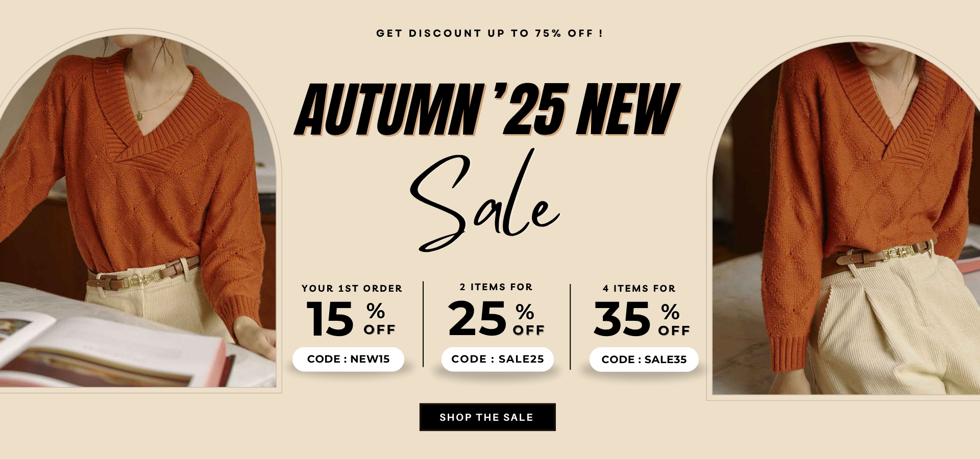This screenshot has height=459, width=980.
Task: Click the open book in left photo
Action: 112,349
